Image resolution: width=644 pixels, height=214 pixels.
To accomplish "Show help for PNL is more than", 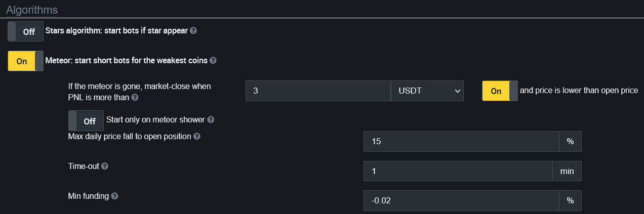I will point(135,97).
